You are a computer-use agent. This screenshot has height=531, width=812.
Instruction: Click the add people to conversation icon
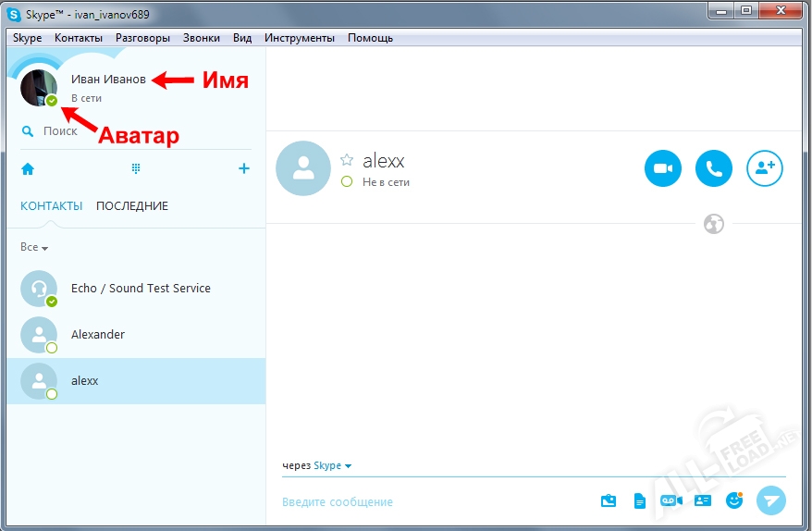point(764,168)
